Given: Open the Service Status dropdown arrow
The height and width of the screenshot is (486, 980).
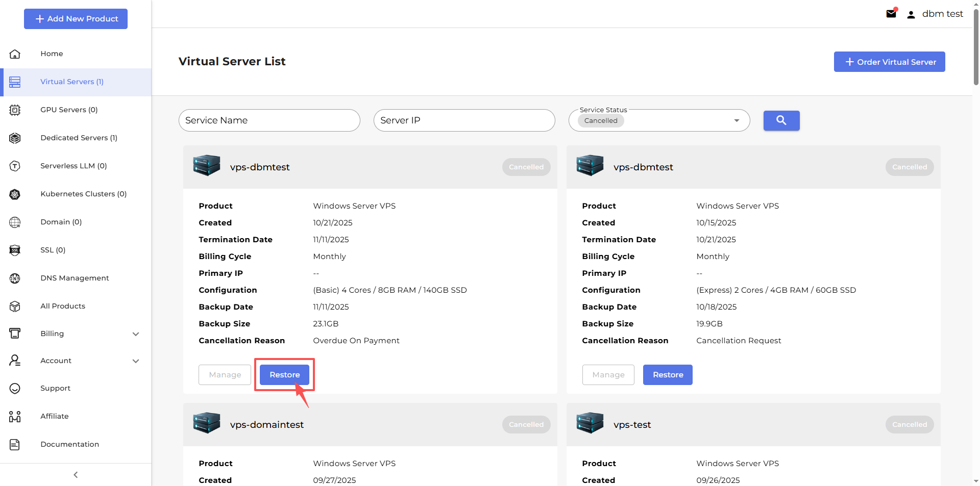Looking at the screenshot, I should [x=737, y=121].
